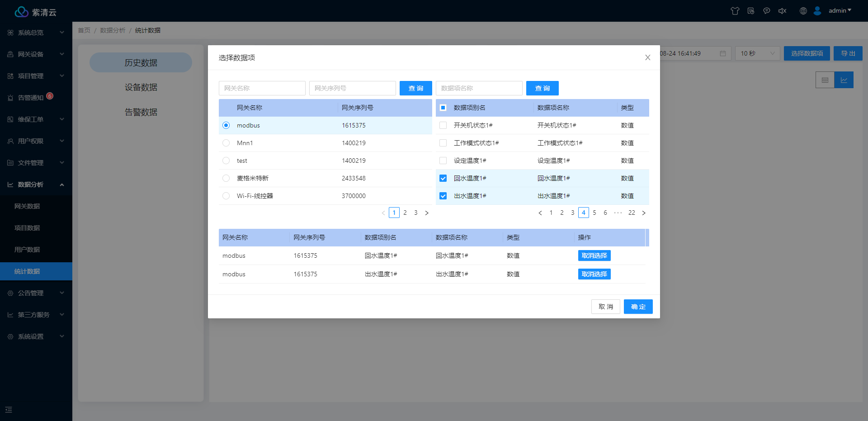Open 网关数据 submenu item

(x=36, y=206)
